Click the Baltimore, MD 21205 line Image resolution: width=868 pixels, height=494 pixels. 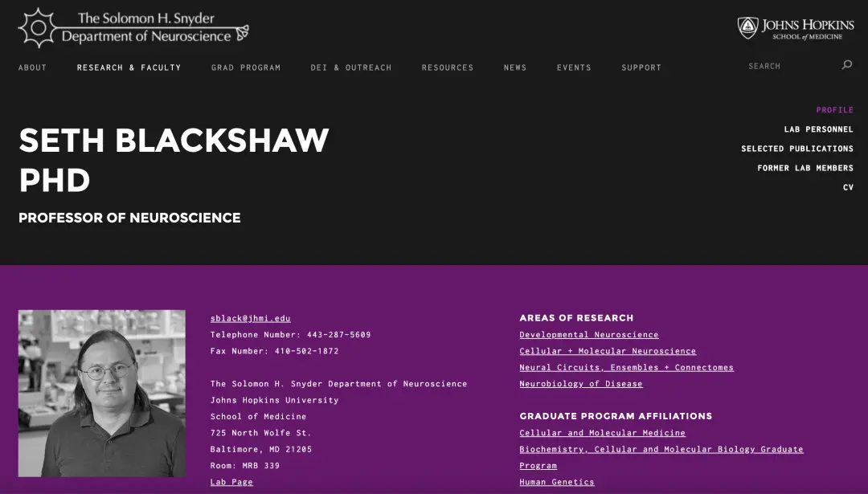(x=261, y=449)
